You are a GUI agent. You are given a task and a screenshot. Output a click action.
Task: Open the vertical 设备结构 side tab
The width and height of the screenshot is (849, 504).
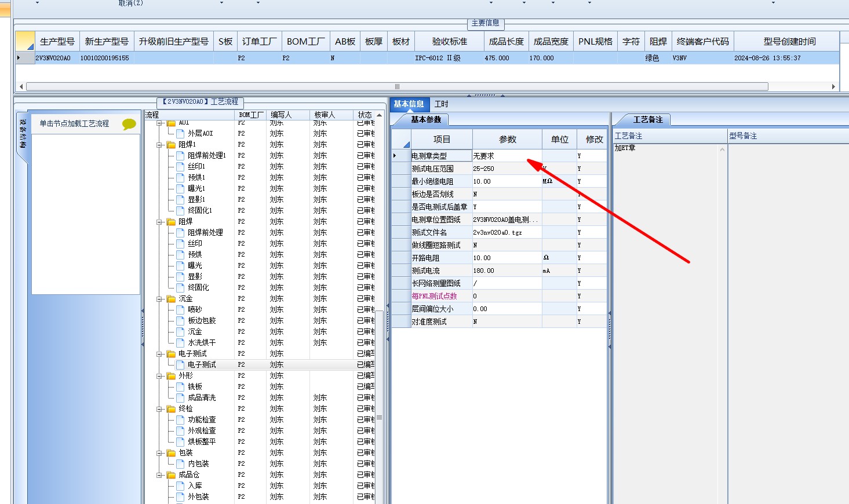point(23,134)
